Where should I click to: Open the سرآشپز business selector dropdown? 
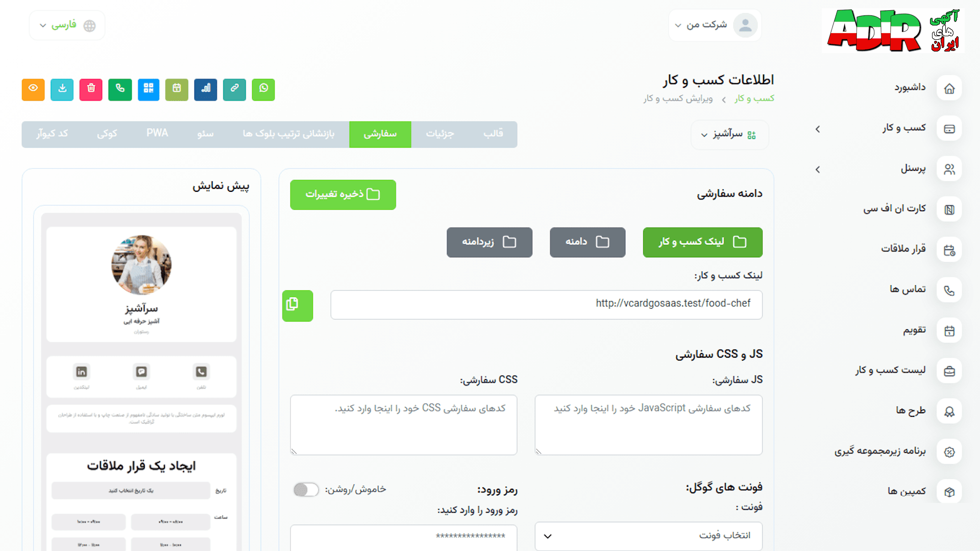[x=729, y=135]
